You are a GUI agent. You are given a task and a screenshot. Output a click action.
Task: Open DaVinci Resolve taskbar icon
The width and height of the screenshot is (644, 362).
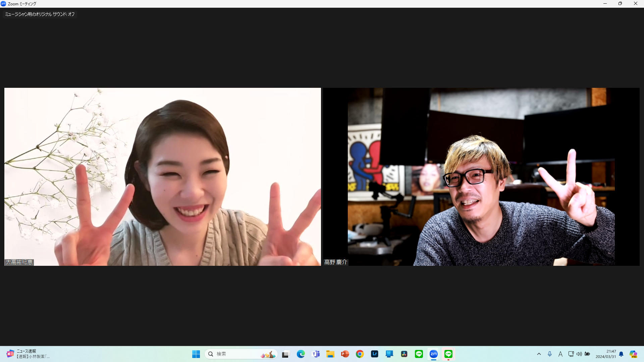(404, 354)
